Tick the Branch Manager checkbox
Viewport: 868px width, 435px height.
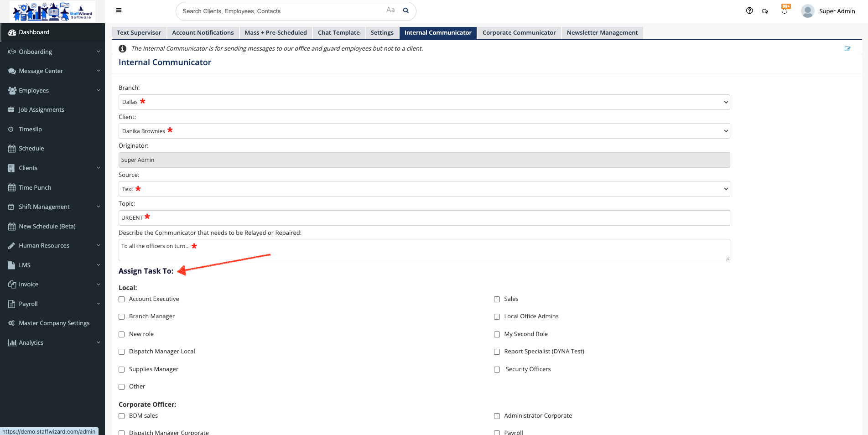pos(122,317)
